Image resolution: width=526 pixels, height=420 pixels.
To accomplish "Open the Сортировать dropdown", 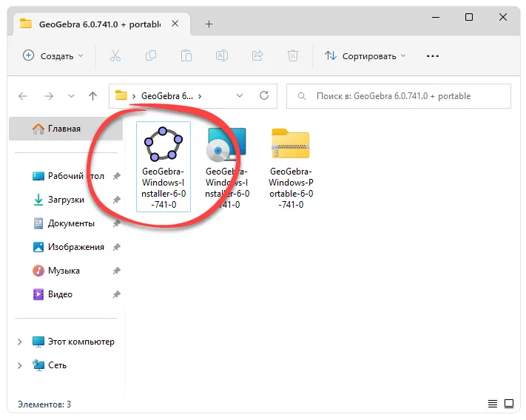I will pyautogui.click(x=365, y=56).
